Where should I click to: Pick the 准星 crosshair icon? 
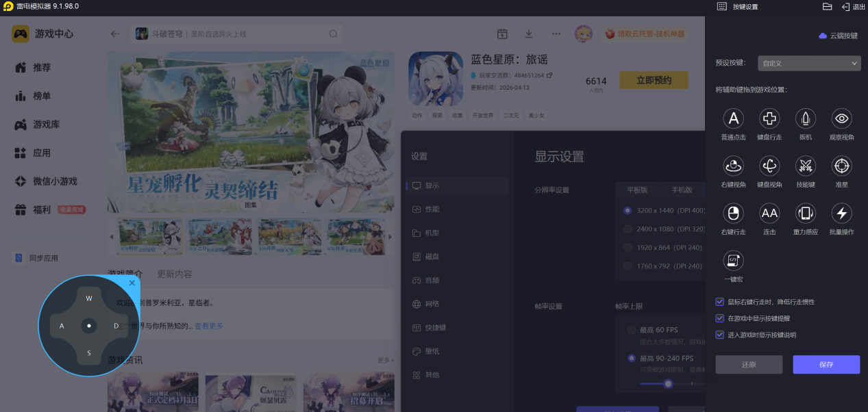(842, 166)
